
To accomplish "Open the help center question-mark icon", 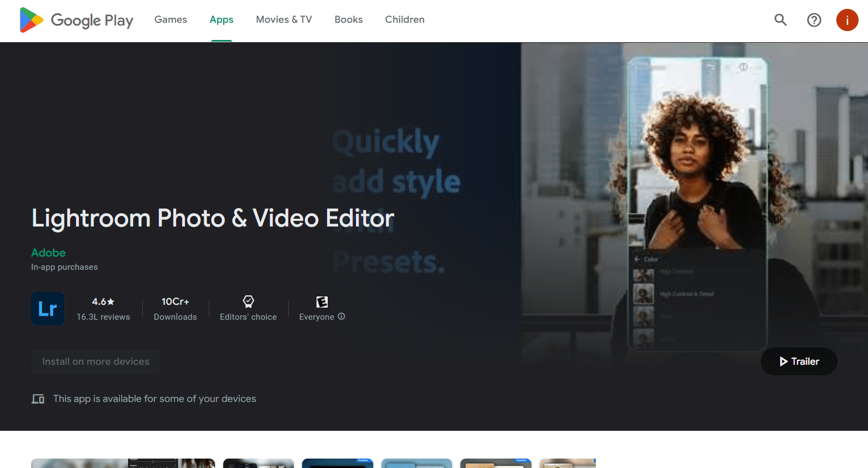I will pyautogui.click(x=814, y=20).
